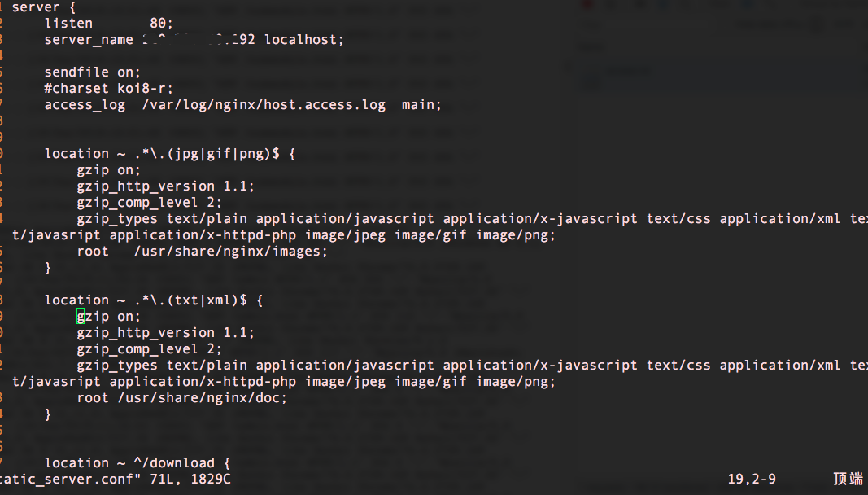The width and height of the screenshot is (868, 495).
Task: Click the '19,2-9' cursor position indicator
Action: coord(752,480)
